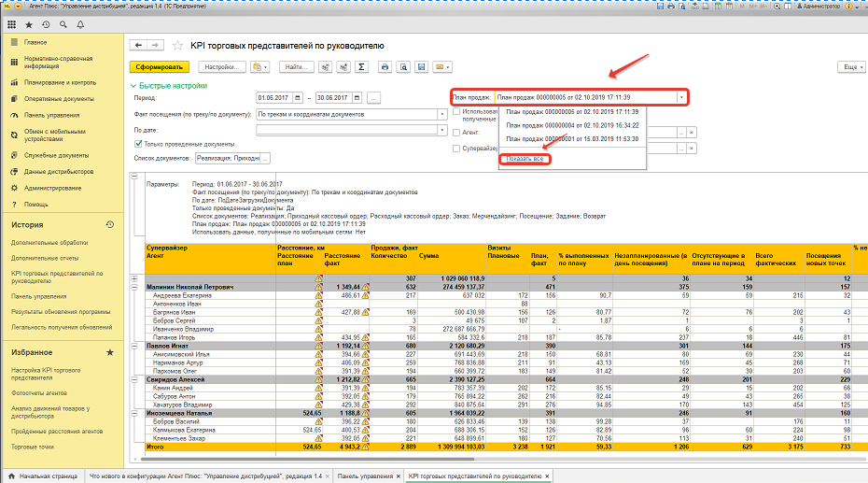Collapse Павлов Игнат group
This screenshot has height=483, width=868.
click(134, 346)
